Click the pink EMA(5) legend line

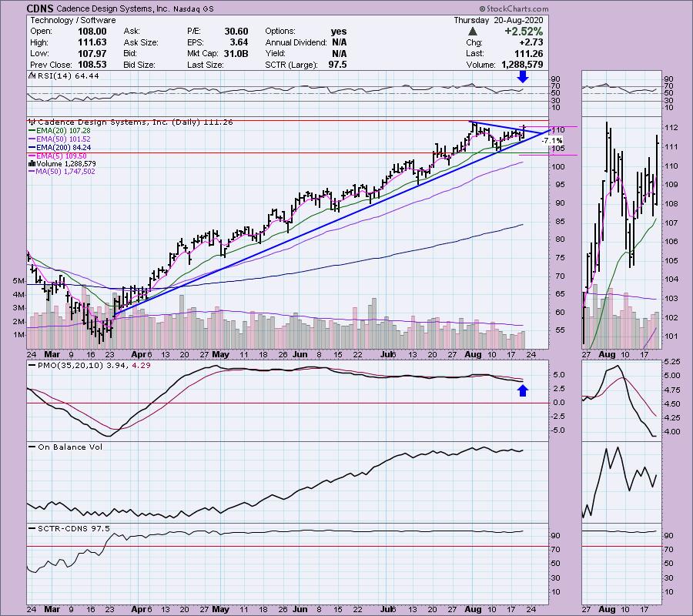pyautogui.click(x=32, y=156)
